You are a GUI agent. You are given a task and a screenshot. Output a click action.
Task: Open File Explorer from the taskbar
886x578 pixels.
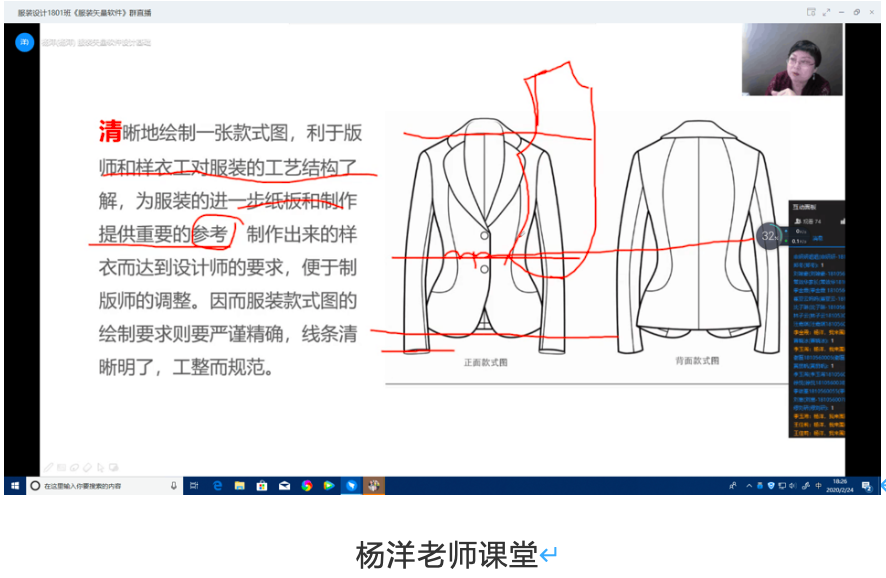point(240,486)
